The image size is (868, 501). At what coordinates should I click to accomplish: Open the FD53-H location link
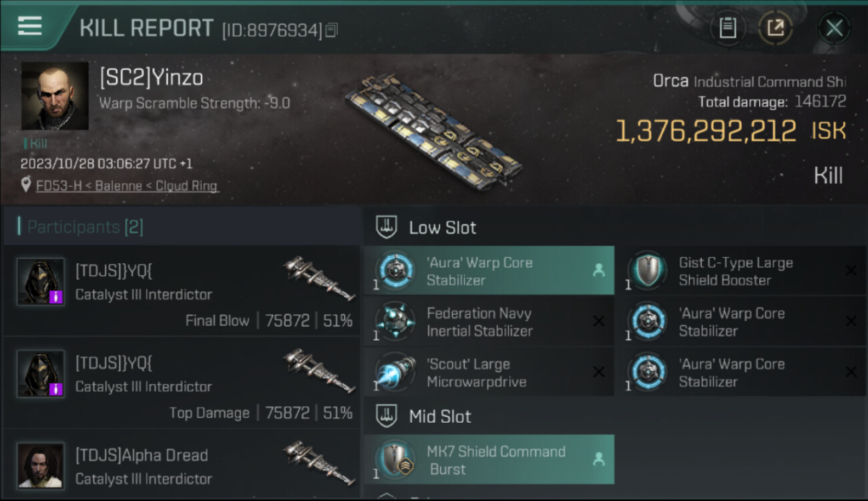click(127, 186)
